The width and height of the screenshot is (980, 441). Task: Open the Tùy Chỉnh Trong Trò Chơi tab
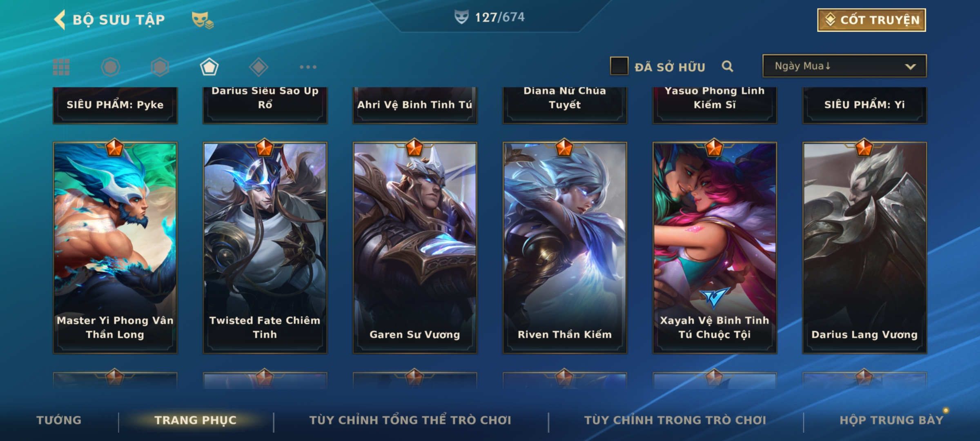(675, 420)
